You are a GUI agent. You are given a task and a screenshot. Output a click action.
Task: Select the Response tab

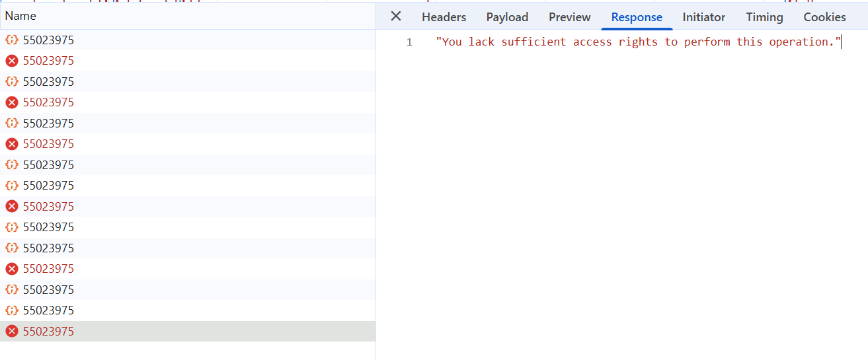pyautogui.click(x=637, y=17)
